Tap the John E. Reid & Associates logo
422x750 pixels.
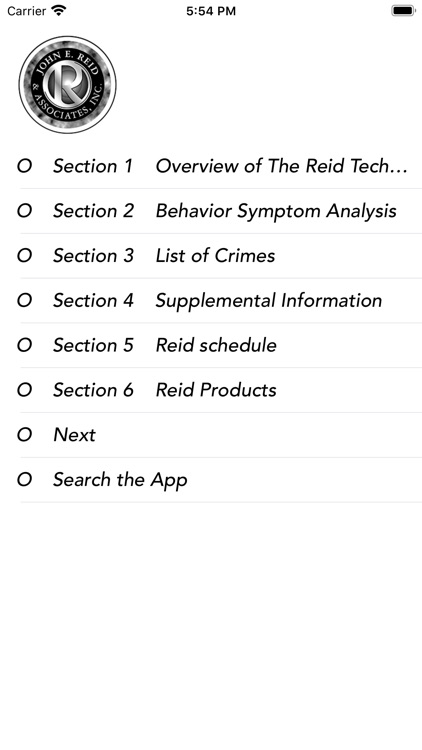[67, 85]
